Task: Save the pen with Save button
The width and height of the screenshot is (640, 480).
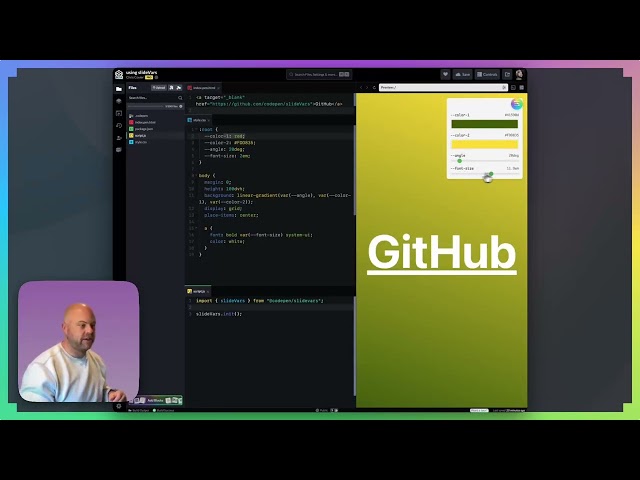Action: pyautogui.click(x=462, y=74)
